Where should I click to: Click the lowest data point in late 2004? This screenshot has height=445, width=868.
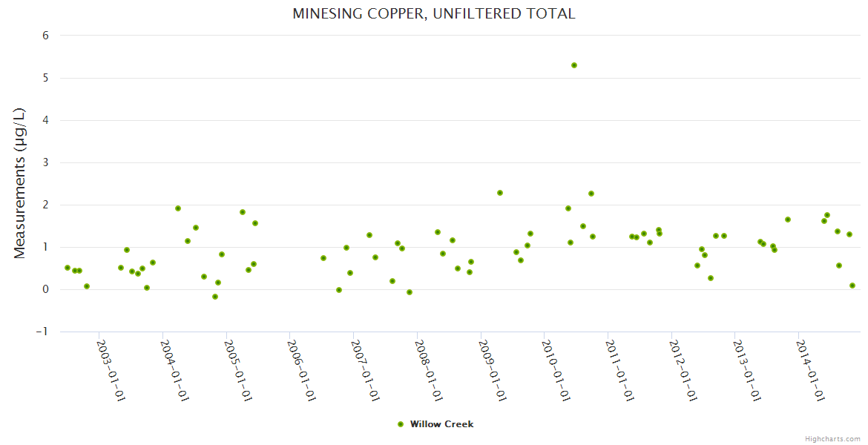click(x=215, y=297)
